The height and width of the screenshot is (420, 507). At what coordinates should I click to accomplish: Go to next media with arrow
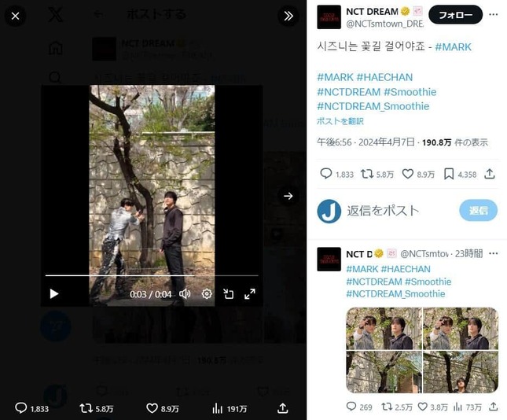point(288,196)
